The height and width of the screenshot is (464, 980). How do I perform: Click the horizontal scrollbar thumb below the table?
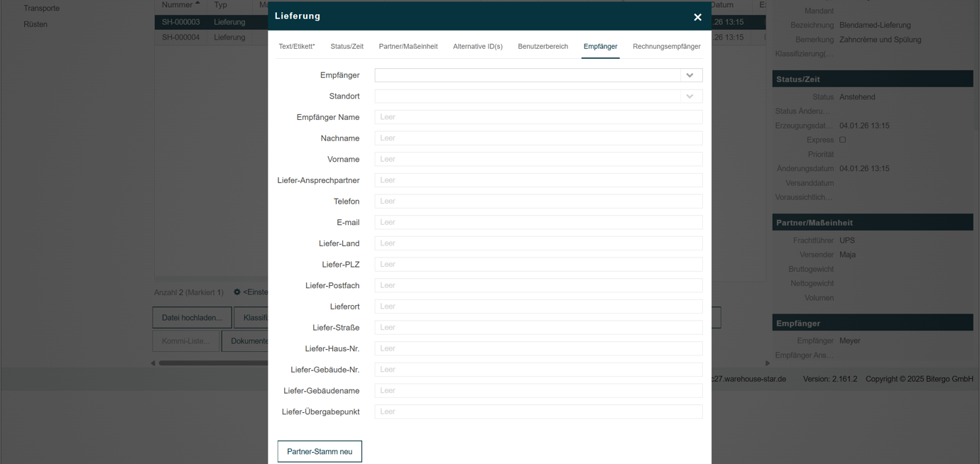pyautogui.click(x=213, y=363)
